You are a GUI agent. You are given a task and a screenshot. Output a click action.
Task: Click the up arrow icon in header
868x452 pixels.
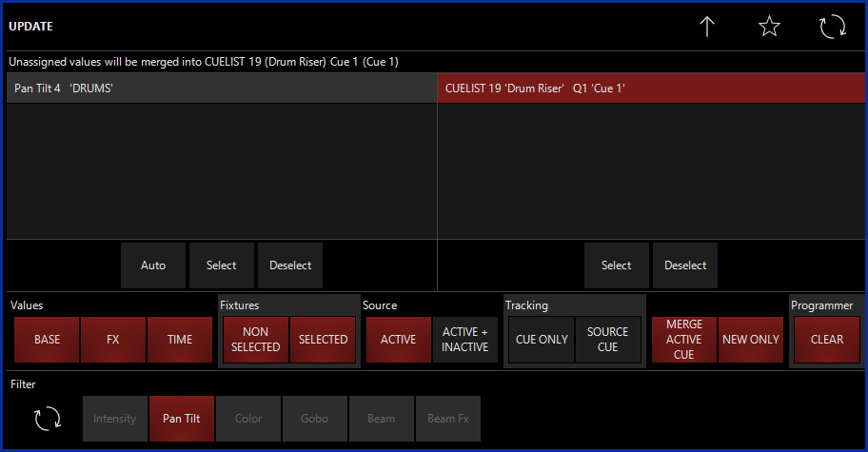point(706,27)
